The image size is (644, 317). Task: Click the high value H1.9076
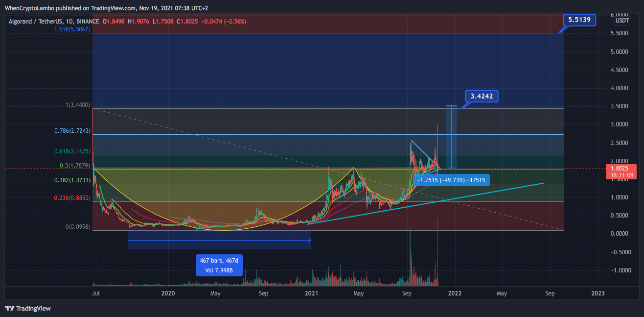pyautogui.click(x=138, y=22)
